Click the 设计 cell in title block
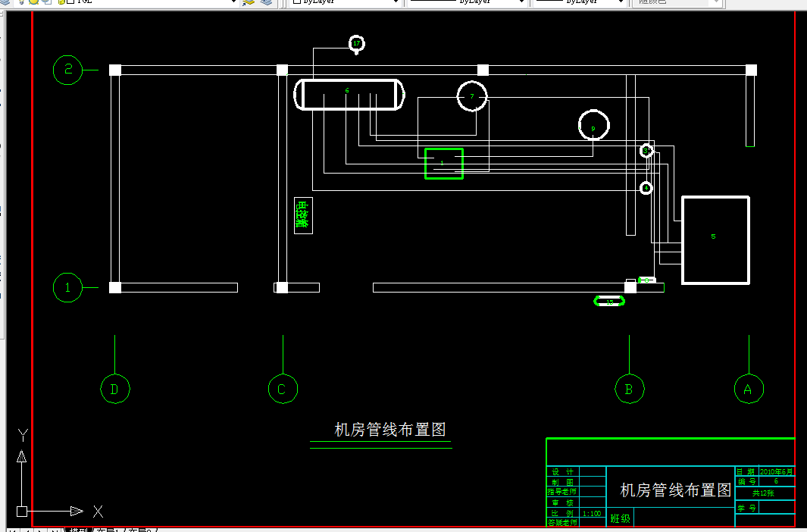 coord(563,471)
